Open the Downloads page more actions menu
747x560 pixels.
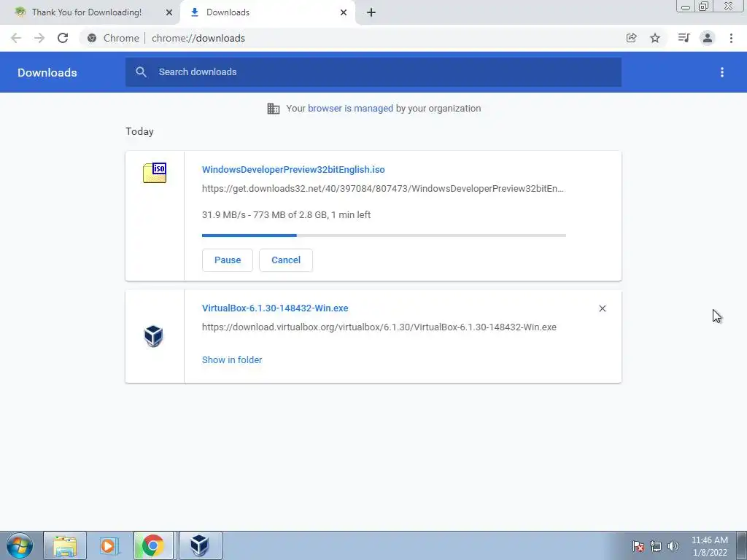[x=722, y=72]
